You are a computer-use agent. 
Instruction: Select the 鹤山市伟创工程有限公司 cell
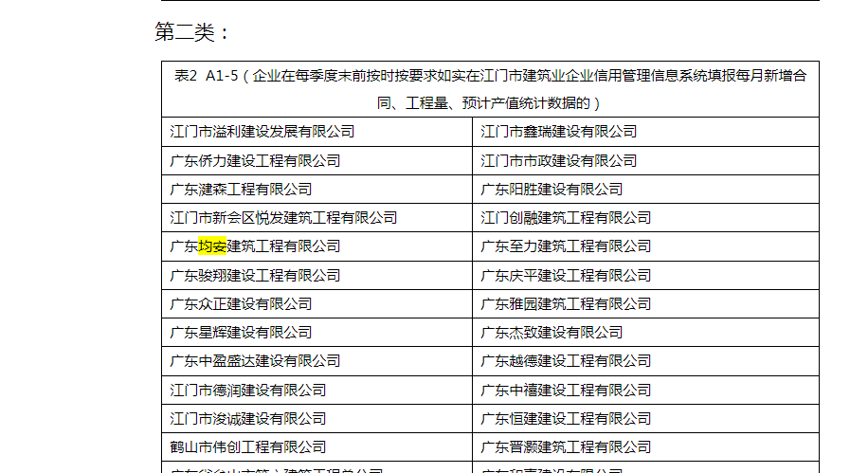click(248, 447)
